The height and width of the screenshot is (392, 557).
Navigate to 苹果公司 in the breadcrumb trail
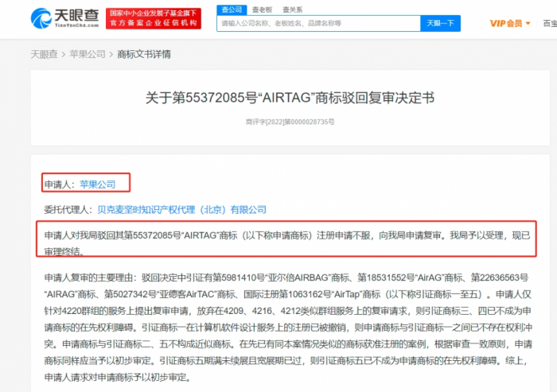(88, 54)
